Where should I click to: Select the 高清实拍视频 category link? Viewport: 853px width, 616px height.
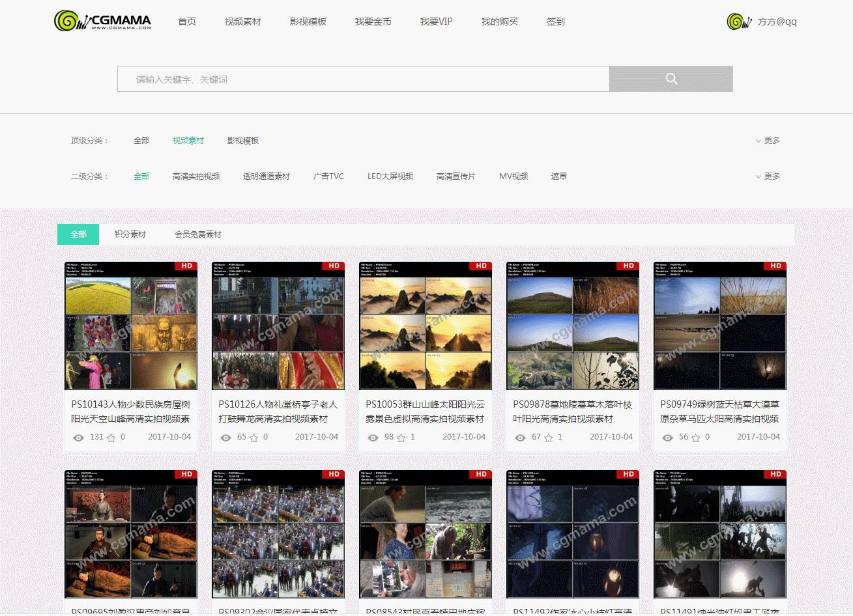(197, 176)
